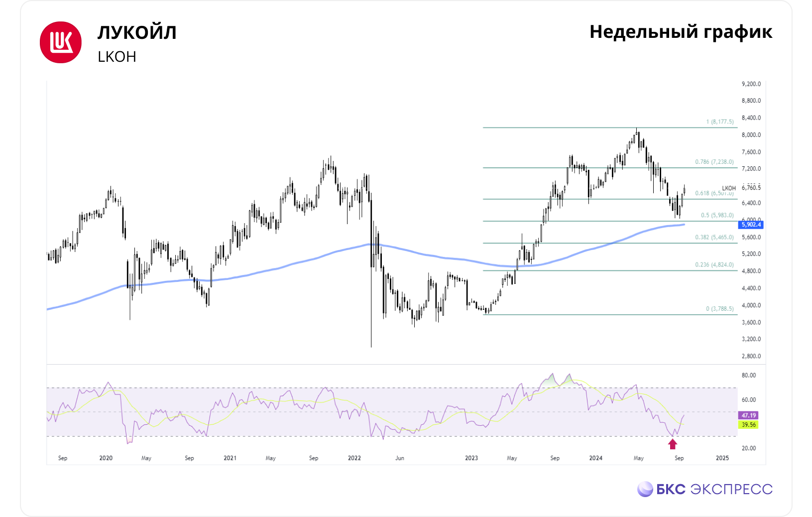Click the 3,200.0 price axis value
This screenshot has width=812, height=517.
pos(751,339)
